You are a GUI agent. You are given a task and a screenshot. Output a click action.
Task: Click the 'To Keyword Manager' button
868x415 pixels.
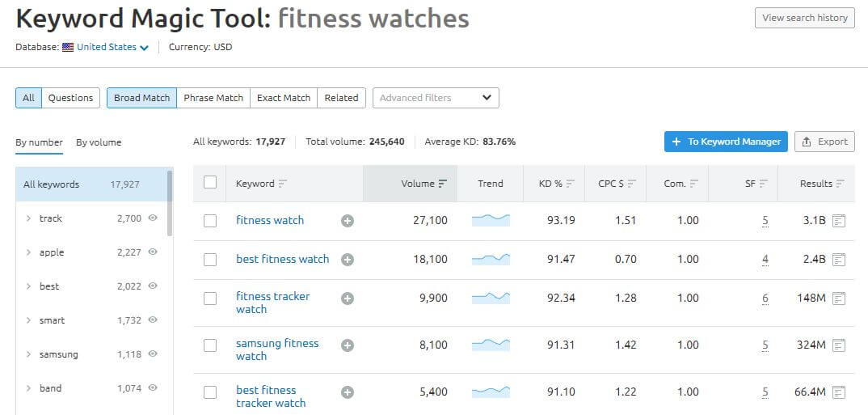726,142
